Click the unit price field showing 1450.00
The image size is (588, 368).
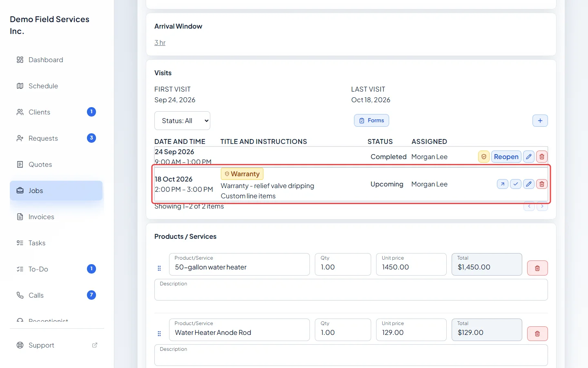tap(411, 264)
